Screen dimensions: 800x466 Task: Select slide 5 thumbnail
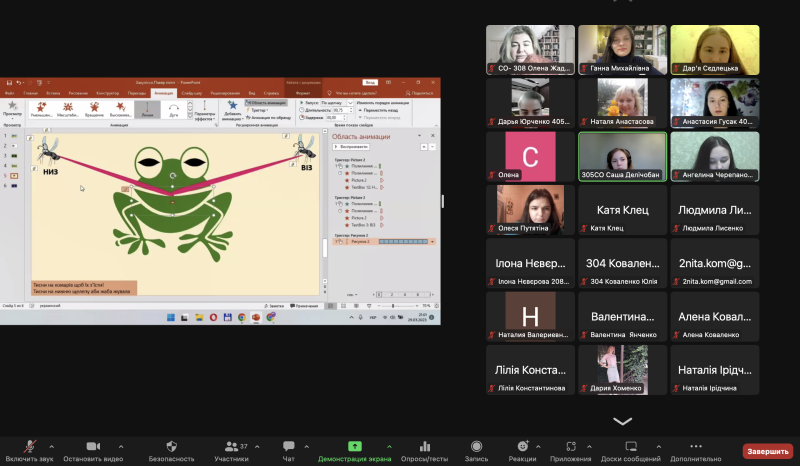pyautogui.click(x=14, y=176)
